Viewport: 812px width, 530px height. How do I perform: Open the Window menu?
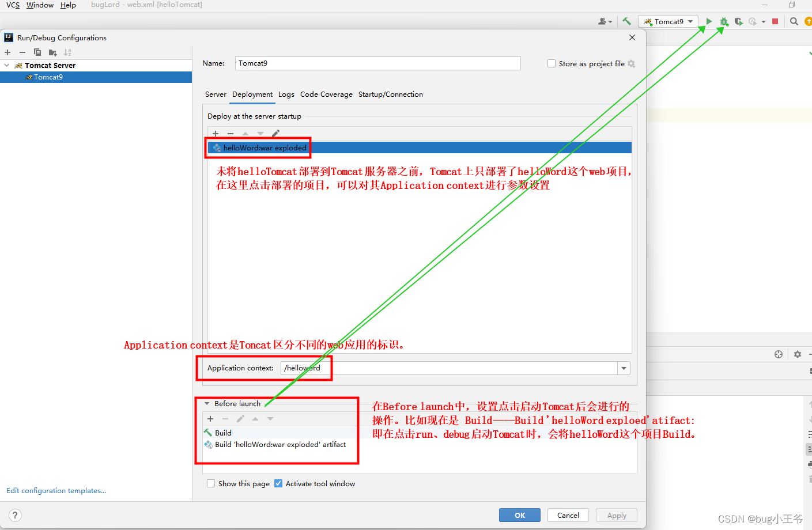(39, 5)
